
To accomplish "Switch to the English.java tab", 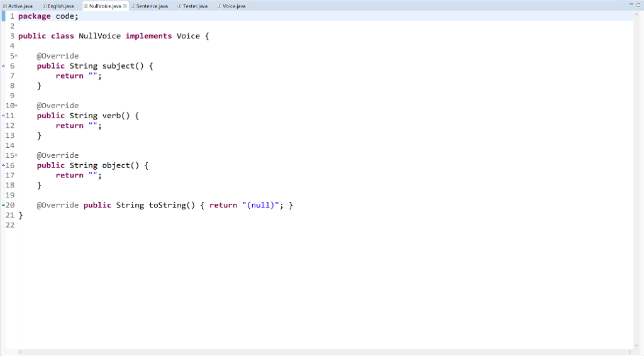I will pos(58,6).
